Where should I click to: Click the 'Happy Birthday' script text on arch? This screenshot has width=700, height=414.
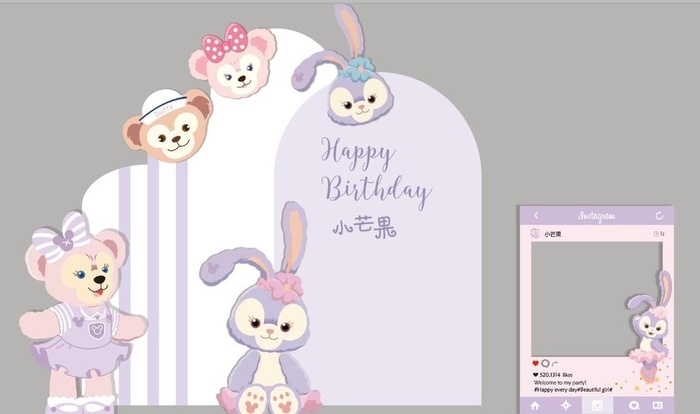click(376, 173)
